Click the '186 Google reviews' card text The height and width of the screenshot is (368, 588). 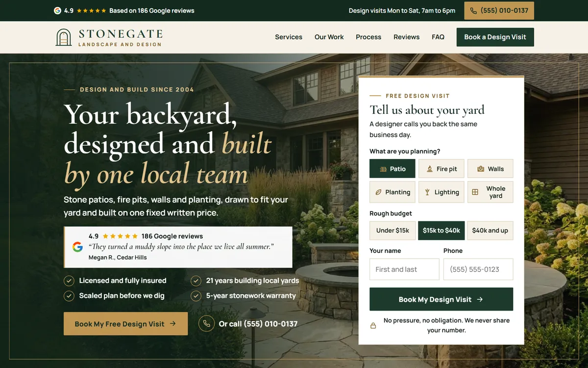[172, 236]
